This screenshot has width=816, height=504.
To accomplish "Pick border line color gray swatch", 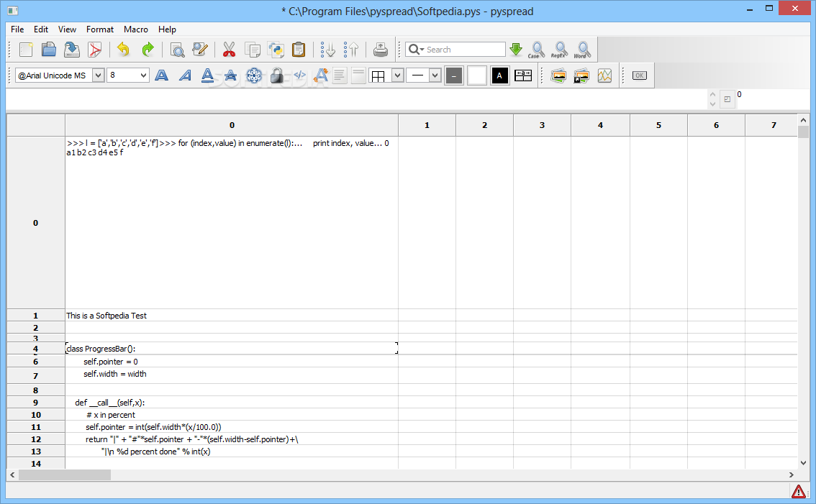I will [454, 75].
